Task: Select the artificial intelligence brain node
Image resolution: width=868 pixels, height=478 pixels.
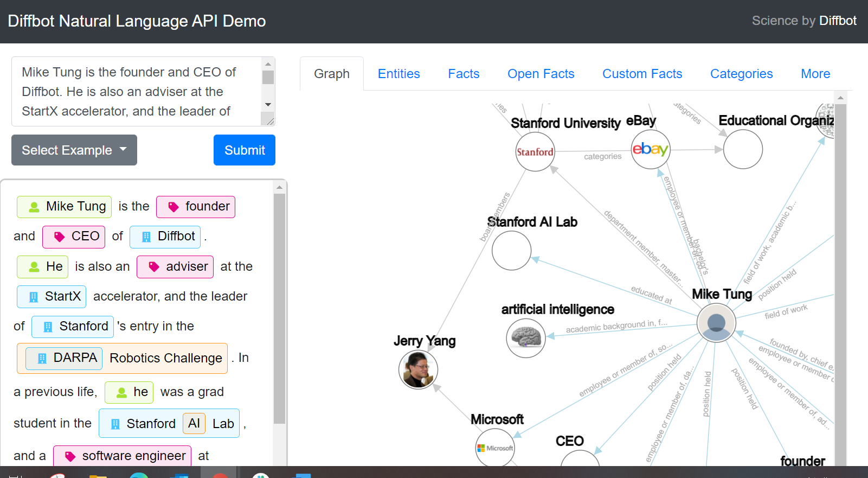Action: click(525, 338)
